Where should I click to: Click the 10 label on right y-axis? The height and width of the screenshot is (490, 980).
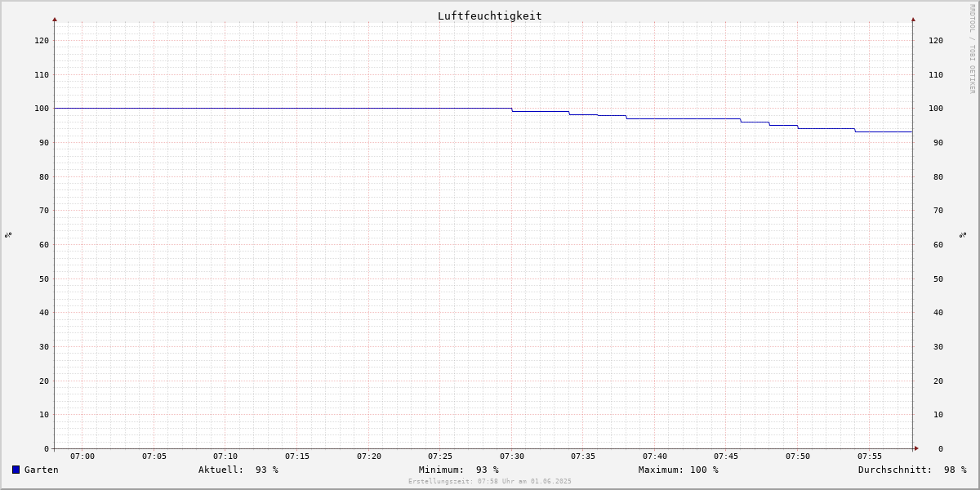click(938, 414)
